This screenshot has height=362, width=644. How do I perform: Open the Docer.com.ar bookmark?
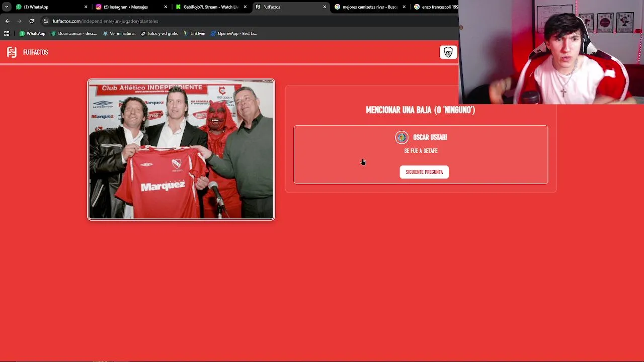coord(73,34)
